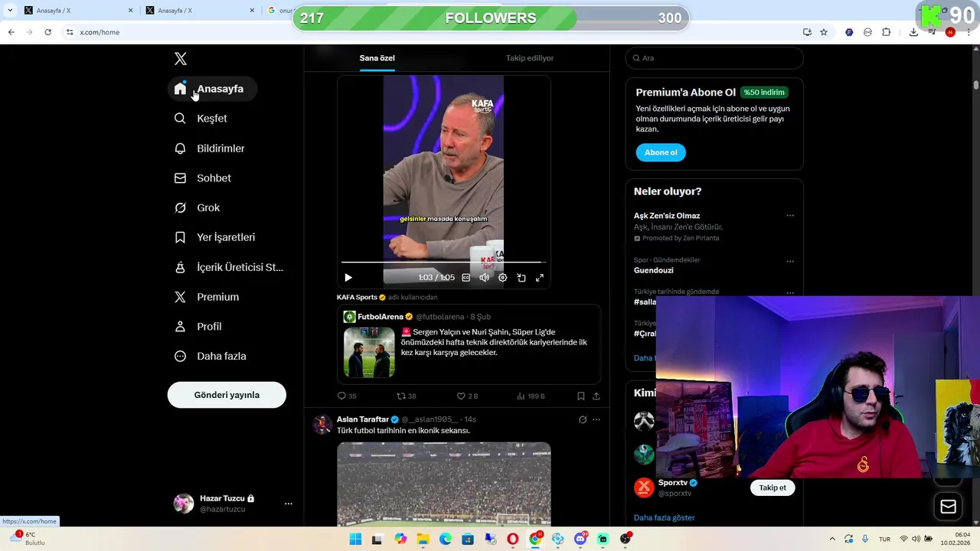980x551 pixels.
Task: Open the X logo home link
Action: coord(180,59)
